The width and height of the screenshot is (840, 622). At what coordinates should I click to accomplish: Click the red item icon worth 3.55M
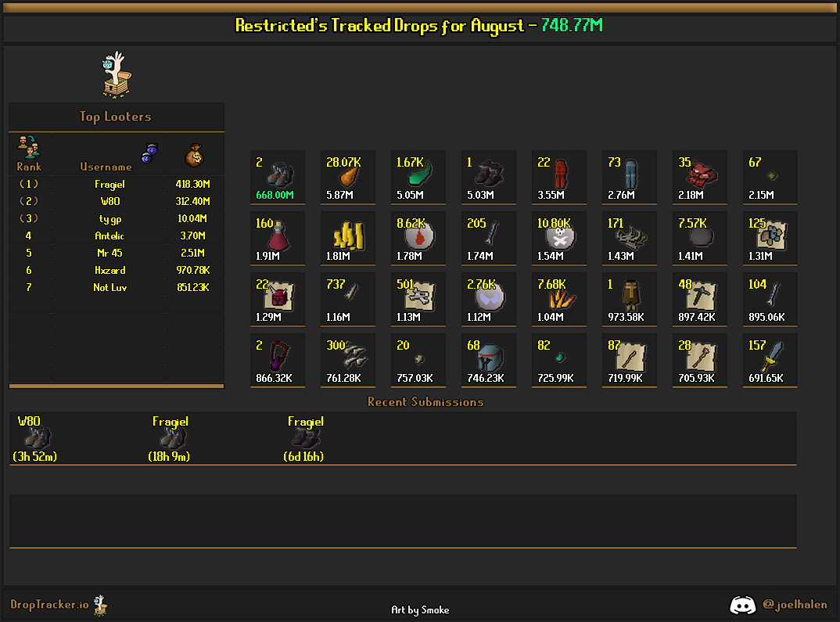pos(560,174)
